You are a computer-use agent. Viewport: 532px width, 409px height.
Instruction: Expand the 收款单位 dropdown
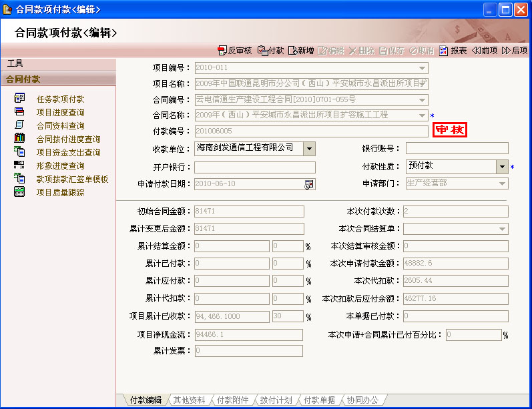309,148
